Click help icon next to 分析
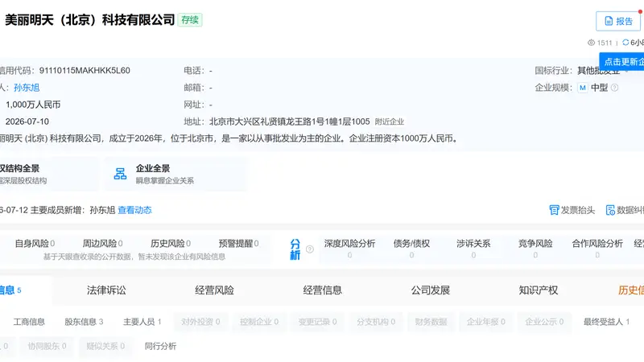Image resolution: width=644 pixels, height=362 pixels. point(310,249)
